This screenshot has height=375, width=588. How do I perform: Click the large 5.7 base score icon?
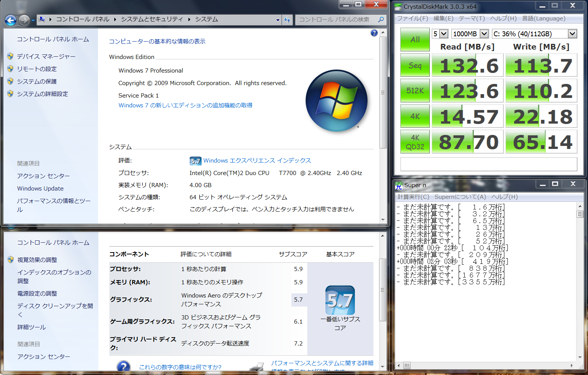(x=340, y=301)
